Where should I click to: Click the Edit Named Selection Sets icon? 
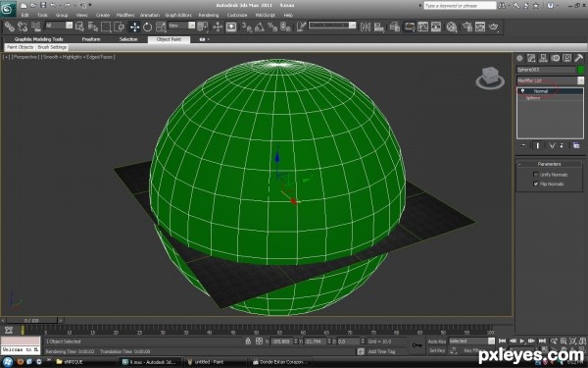tap(301, 26)
